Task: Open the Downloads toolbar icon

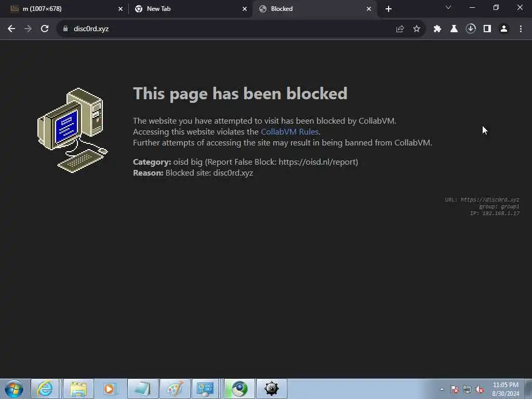Action: (471, 29)
